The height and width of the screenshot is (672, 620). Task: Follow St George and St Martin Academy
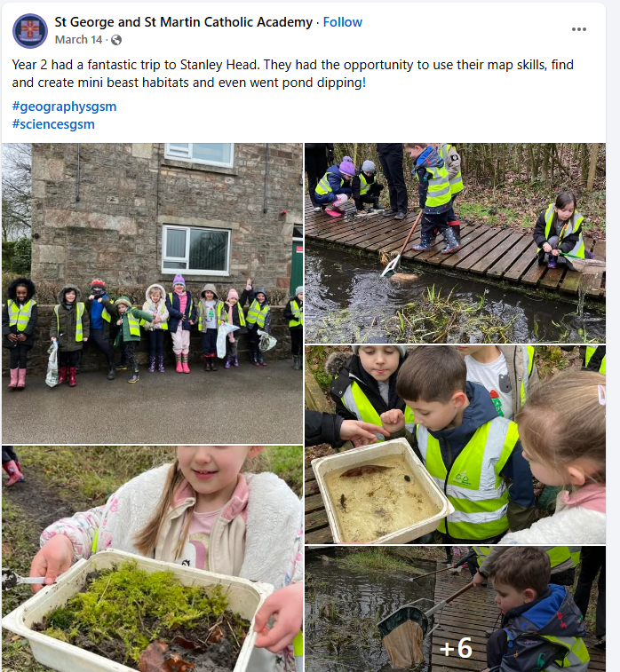(342, 22)
